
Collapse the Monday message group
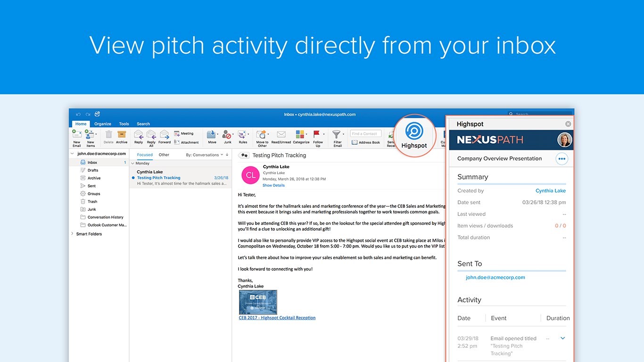(133, 163)
